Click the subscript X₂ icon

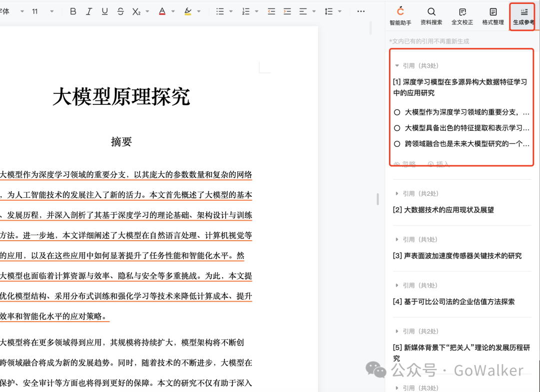[136, 11]
